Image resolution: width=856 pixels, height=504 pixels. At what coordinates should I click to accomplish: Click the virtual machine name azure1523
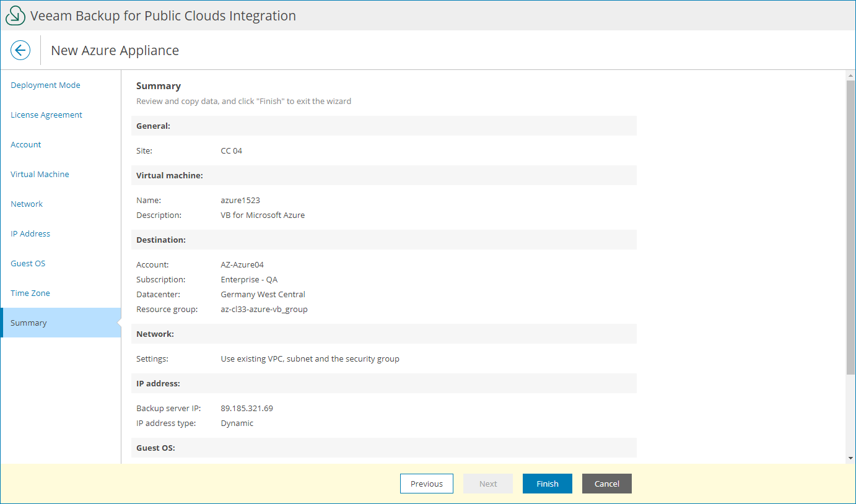pos(240,201)
